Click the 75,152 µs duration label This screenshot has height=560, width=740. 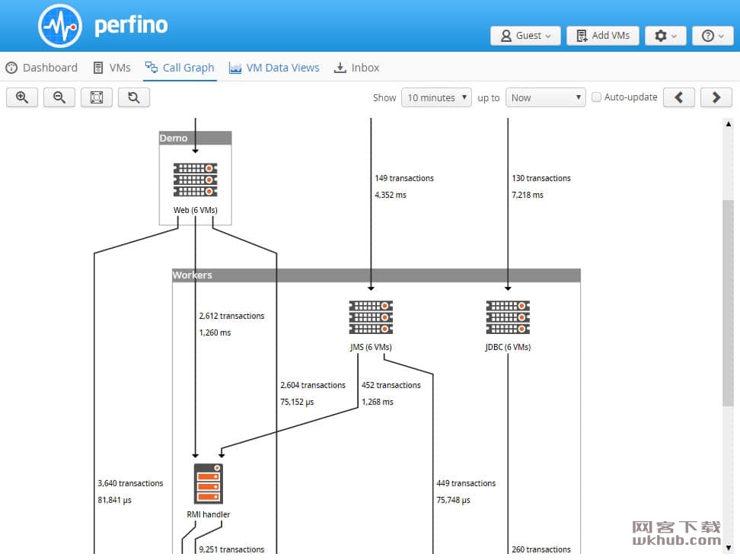(x=297, y=402)
